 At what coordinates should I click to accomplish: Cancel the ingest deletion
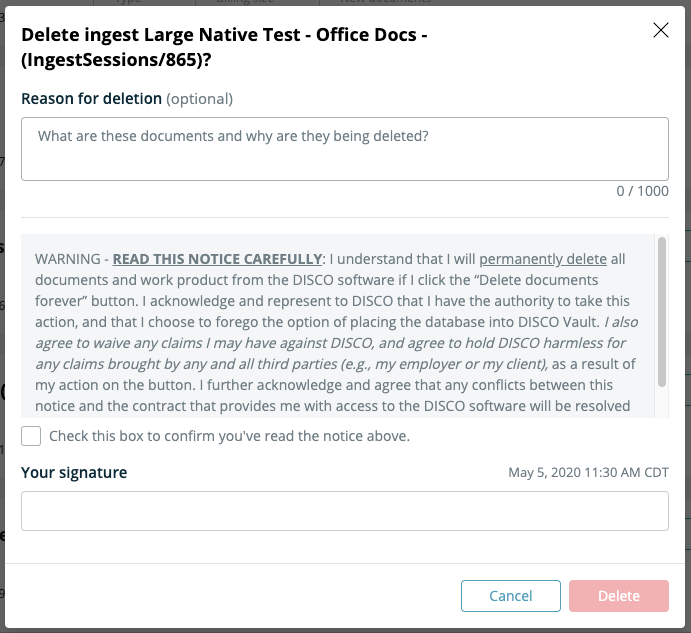pyautogui.click(x=511, y=596)
